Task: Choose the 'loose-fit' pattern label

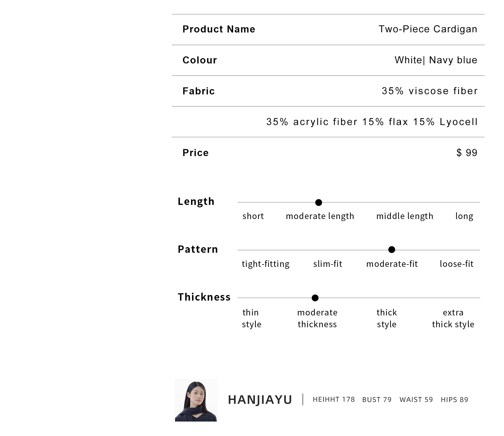Action: pyautogui.click(x=457, y=264)
